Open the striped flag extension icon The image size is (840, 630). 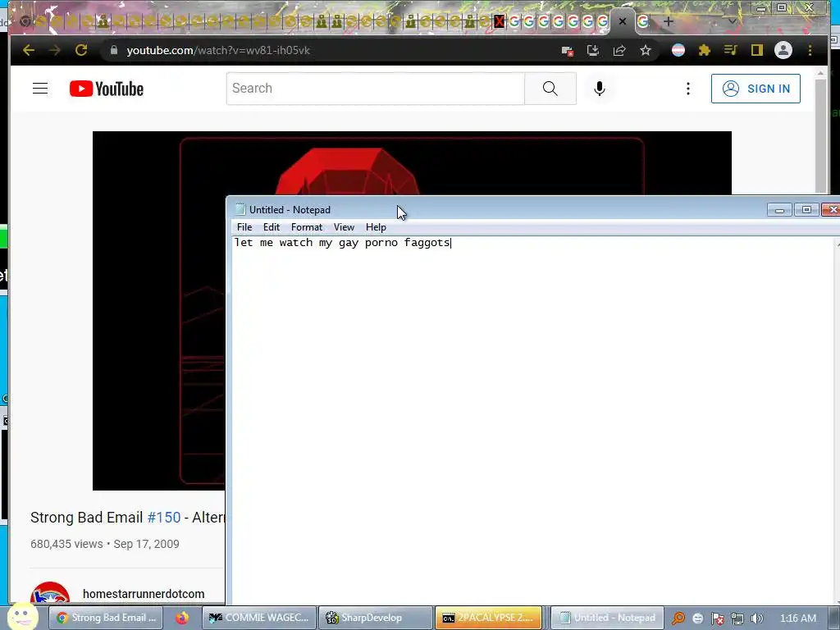point(678,50)
